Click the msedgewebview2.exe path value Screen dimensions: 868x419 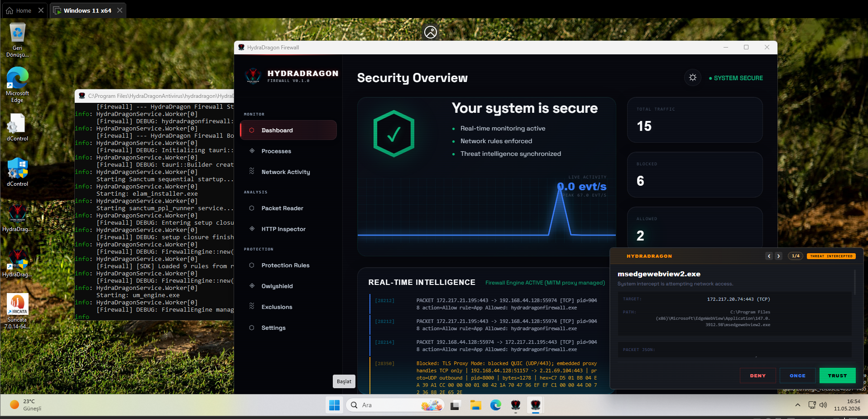[x=713, y=318]
